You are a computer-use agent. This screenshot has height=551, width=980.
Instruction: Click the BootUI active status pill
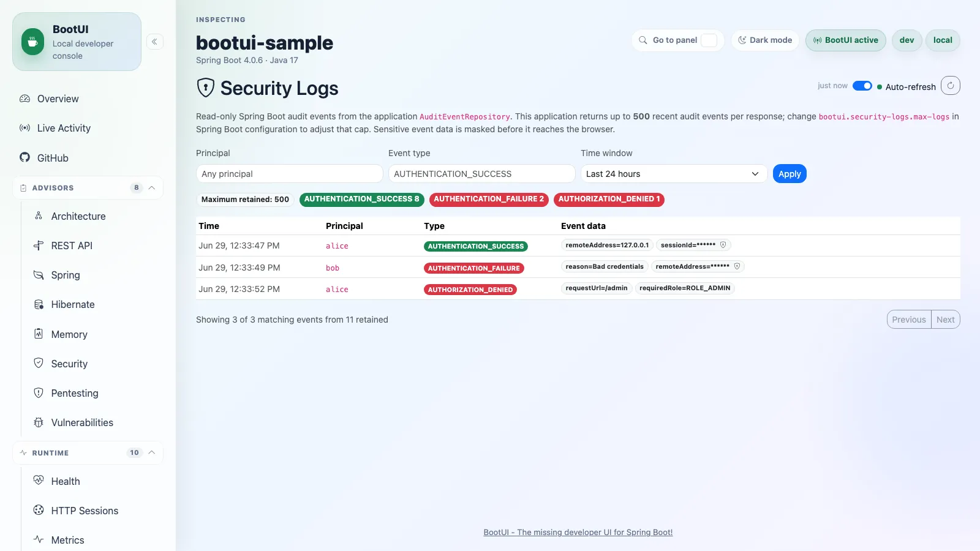pyautogui.click(x=846, y=40)
